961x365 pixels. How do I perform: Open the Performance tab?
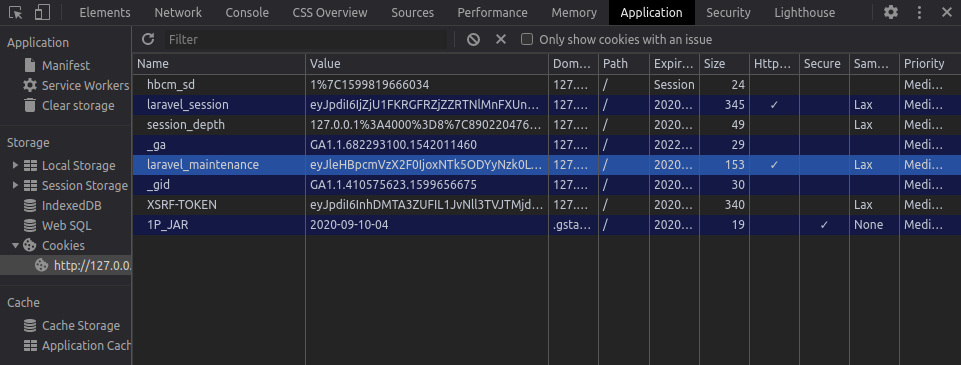coord(492,12)
